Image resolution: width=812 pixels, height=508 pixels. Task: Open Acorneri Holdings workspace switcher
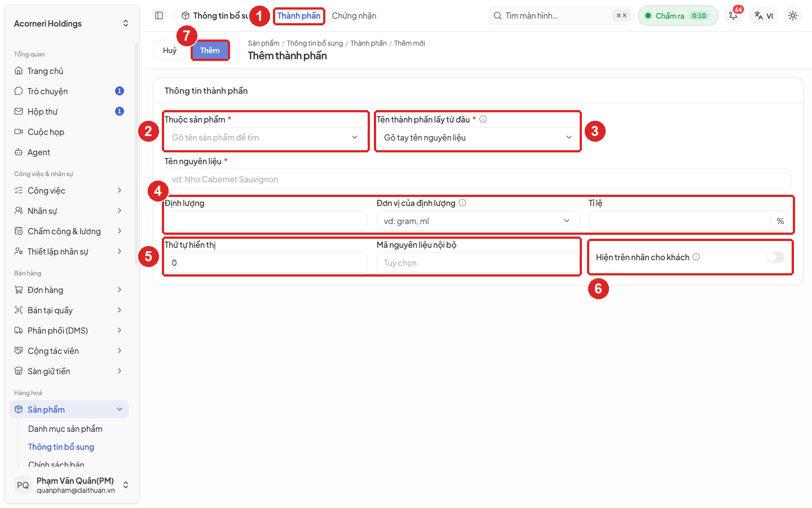(x=71, y=24)
